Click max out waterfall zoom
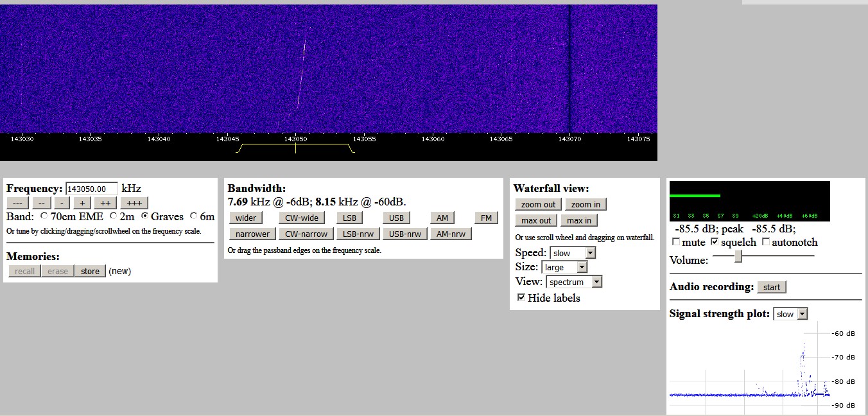This screenshot has width=868, height=416. (x=536, y=220)
